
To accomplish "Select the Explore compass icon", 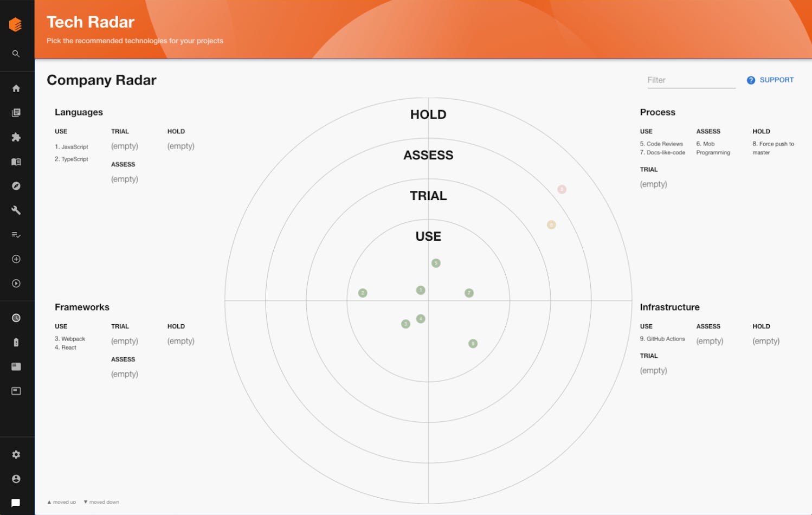I will 16,186.
